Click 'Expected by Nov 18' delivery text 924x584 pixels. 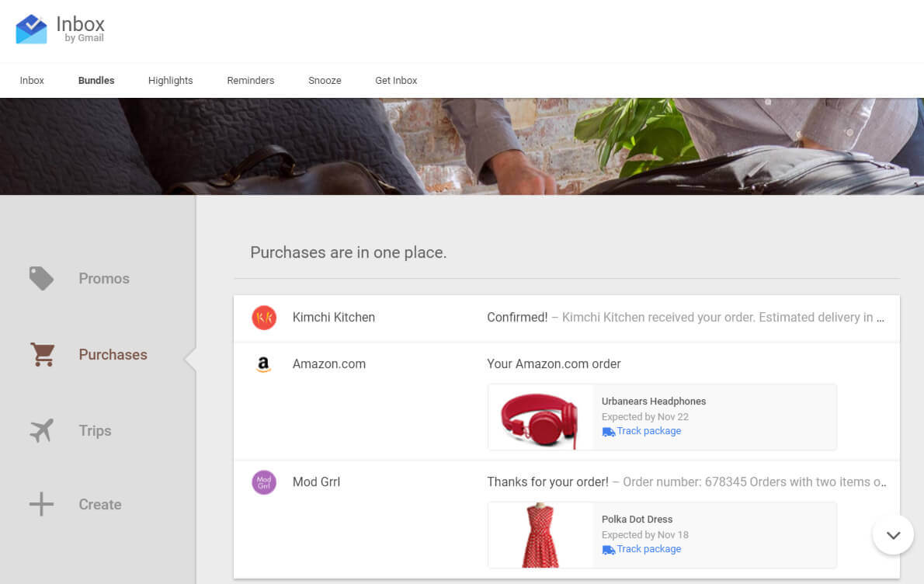tap(645, 534)
